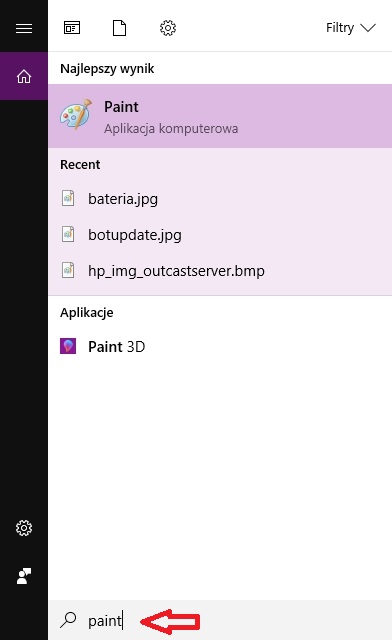This screenshot has width=392, height=640.
Task: Open recent file botupdate.jpg
Action: pos(220,235)
